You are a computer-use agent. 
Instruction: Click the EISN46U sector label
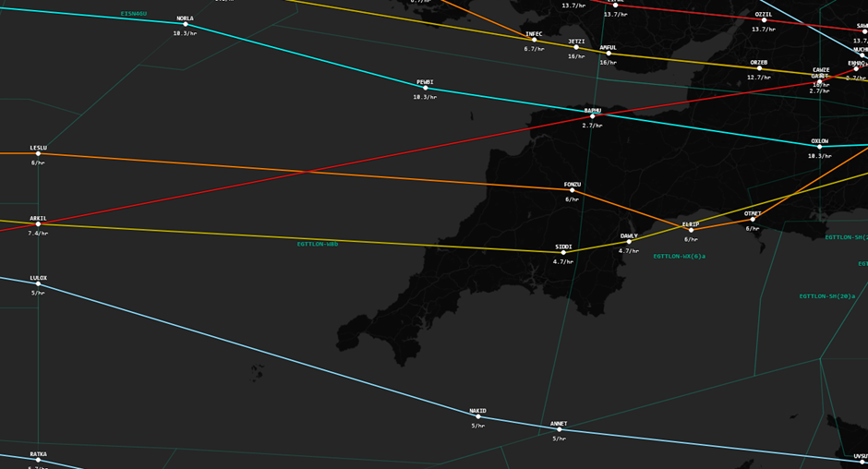point(134,13)
